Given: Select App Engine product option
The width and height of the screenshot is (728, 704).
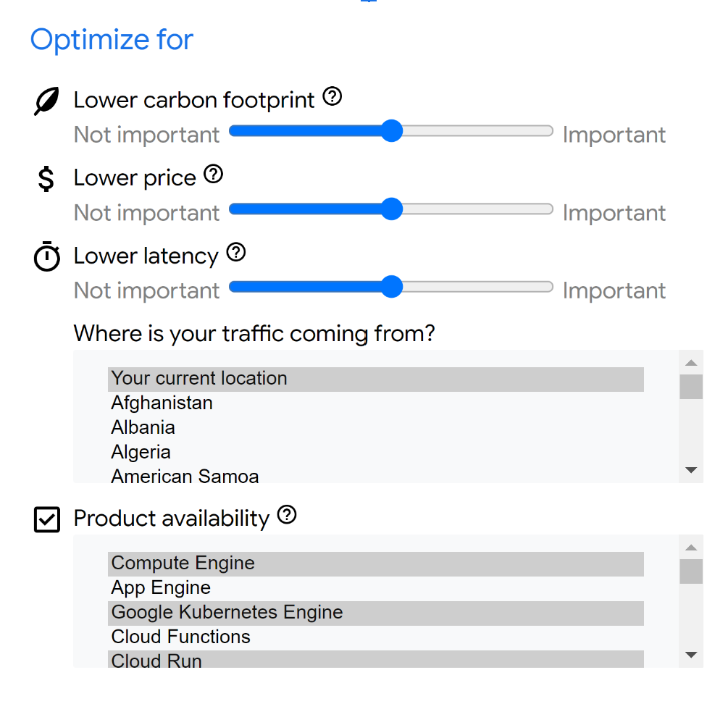Looking at the screenshot, I should (376, 588).
